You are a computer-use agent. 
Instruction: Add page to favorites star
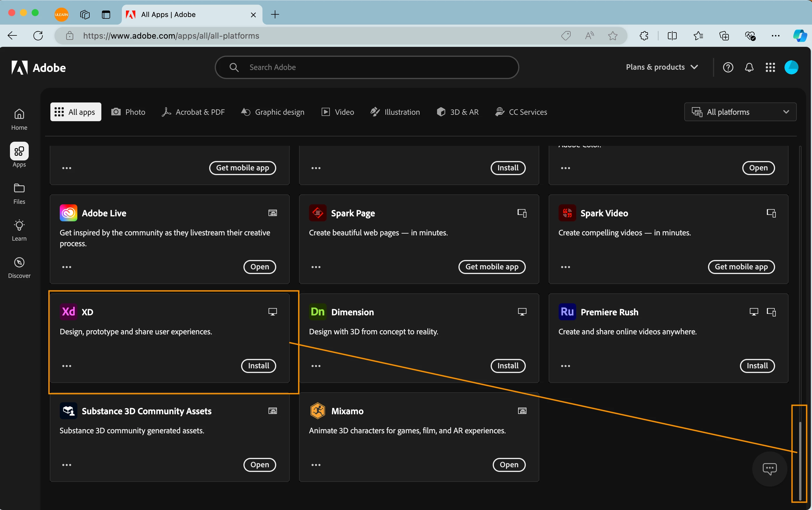coord(613,36)
